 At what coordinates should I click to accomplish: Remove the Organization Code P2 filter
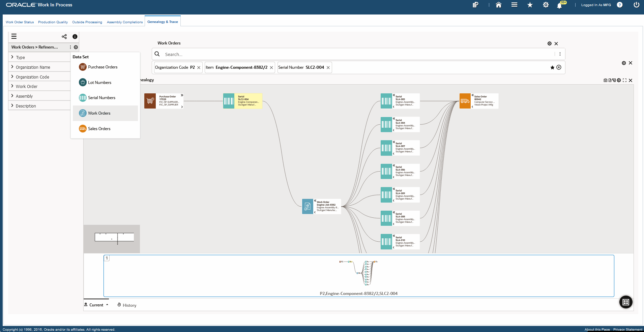[199, 68]
